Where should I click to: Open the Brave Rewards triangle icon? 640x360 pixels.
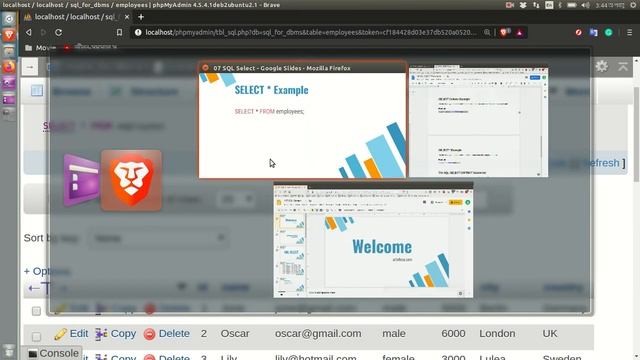pos(519,33)
